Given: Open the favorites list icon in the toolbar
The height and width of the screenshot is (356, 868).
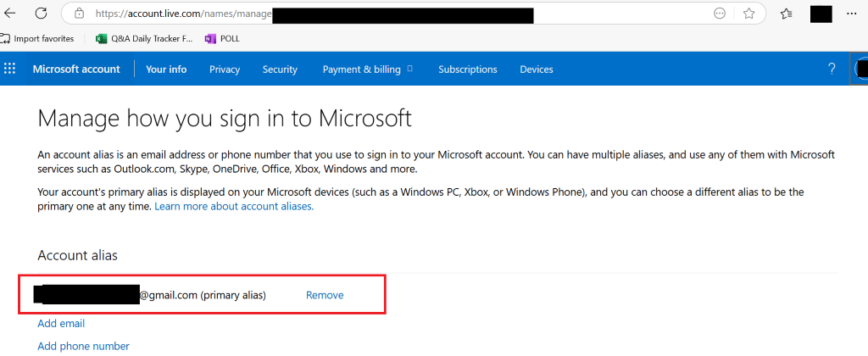Looking at the screenshot, I should click(786, 14).
